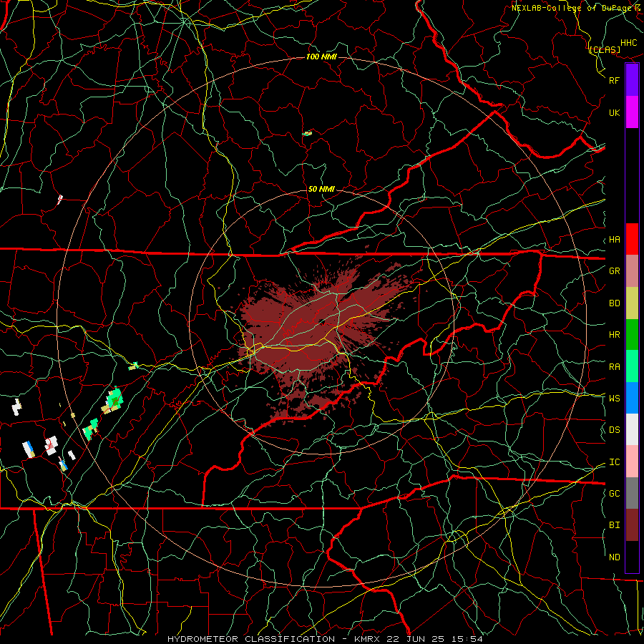The image size is (644, 644).
Task: Select the BI biological brown swatch
Action: (632, 525)
